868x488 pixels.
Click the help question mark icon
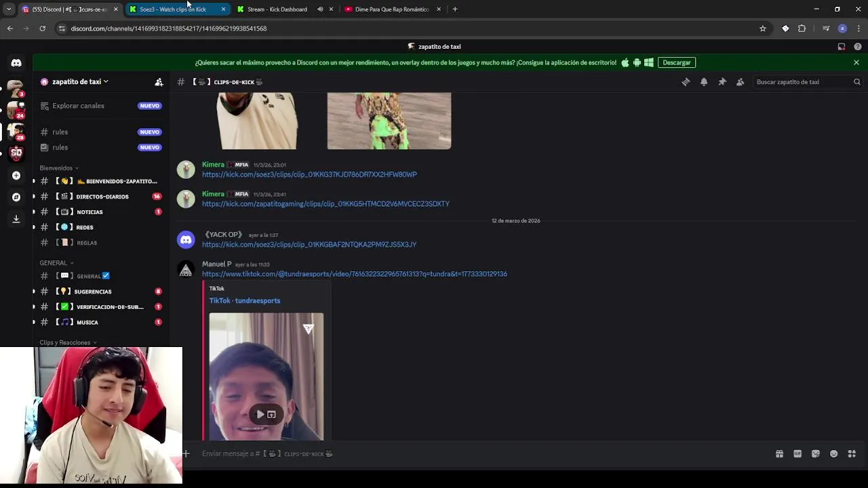[858, 47]
